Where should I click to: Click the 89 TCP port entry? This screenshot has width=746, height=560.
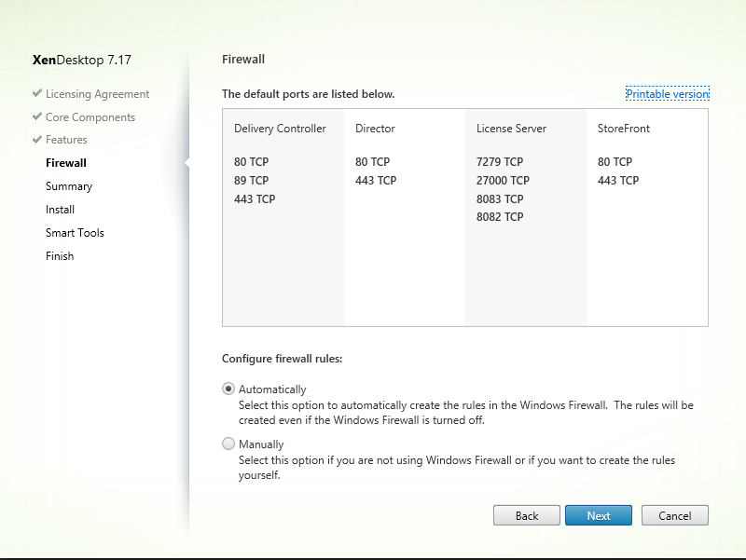click(x=251, y=181)
